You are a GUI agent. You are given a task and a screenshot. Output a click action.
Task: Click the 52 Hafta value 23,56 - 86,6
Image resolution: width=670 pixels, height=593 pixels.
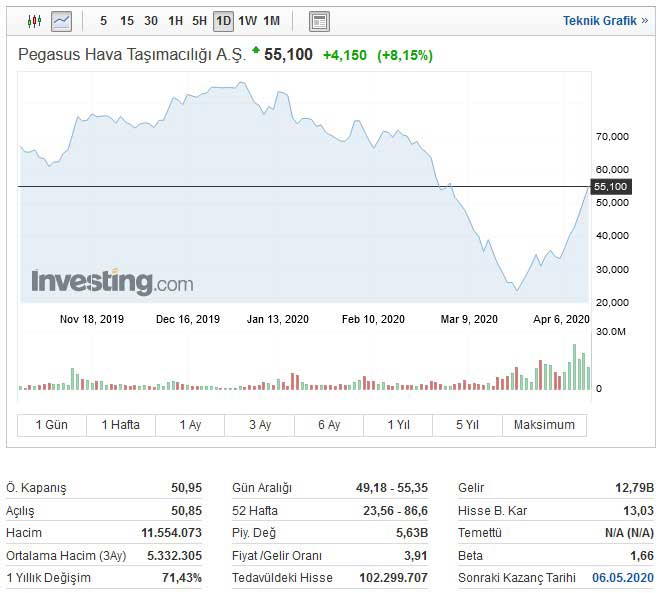tap(395, 511)
